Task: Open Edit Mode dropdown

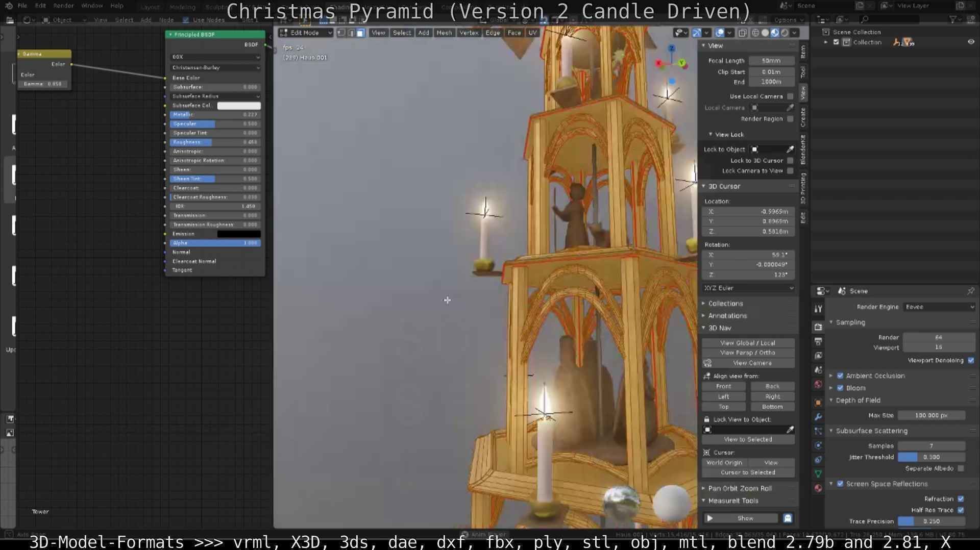Action: [x=306, y=33]
